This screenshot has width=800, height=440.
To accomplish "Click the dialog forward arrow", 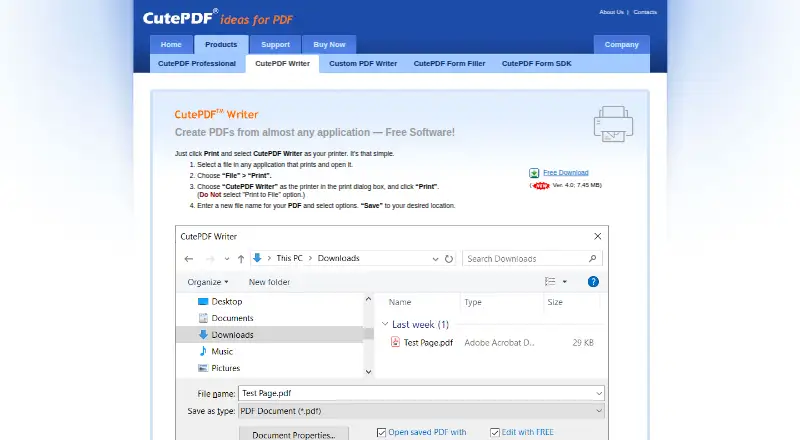I will (x=210, y=259).
